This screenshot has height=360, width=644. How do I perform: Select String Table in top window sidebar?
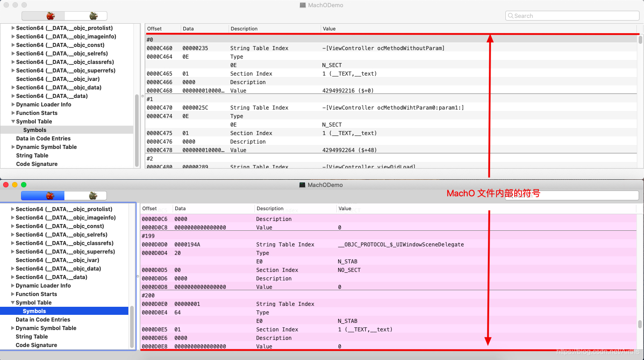click(32, 156)
